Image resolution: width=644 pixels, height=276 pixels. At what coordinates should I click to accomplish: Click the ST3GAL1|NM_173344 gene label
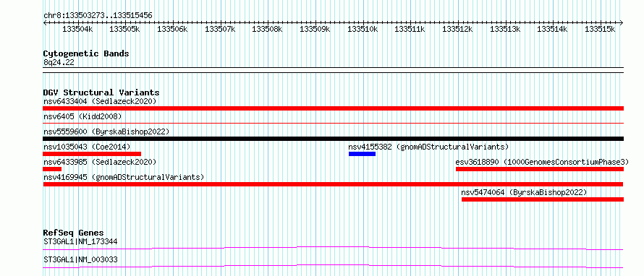[80, 241]
